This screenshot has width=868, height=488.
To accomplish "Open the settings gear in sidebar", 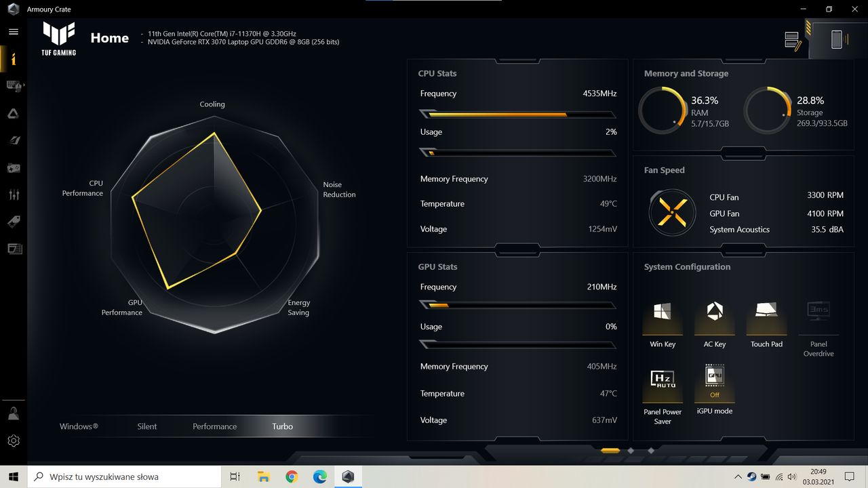I will click(14, 441).
